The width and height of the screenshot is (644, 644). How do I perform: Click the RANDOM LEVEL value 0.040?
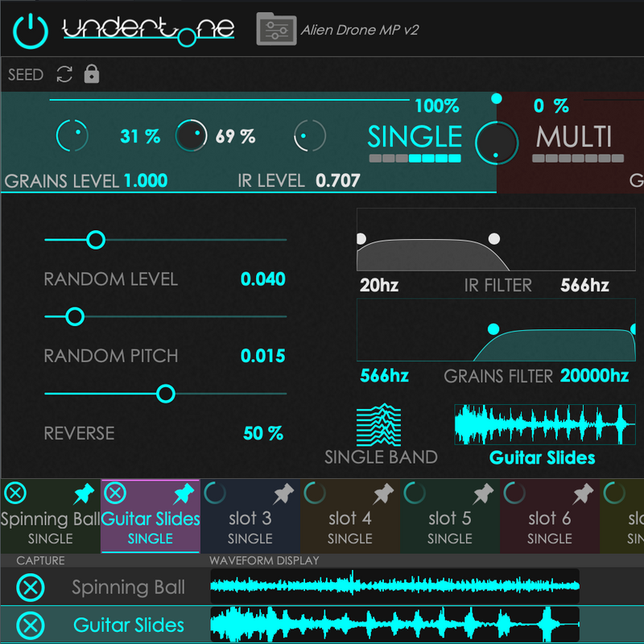tap(263, 279)
